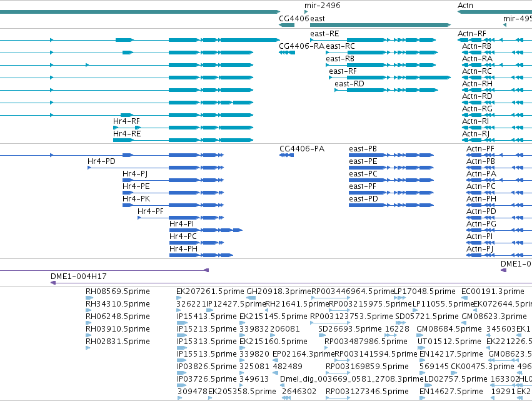The height and width of the screenshot is (401, 532).
Task: Select the Actn-RB transcript label
Action: coord(476,46)
